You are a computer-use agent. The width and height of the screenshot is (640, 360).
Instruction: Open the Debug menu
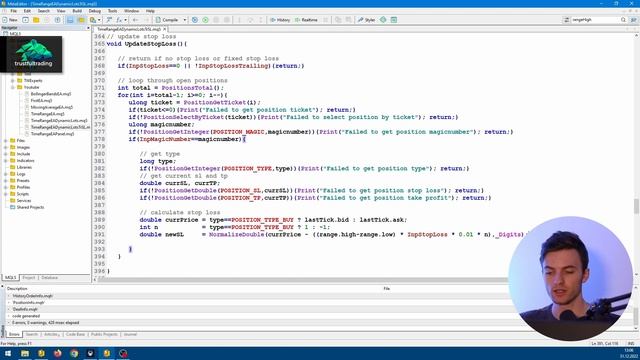pyautogui.click(x=95, y=11)
